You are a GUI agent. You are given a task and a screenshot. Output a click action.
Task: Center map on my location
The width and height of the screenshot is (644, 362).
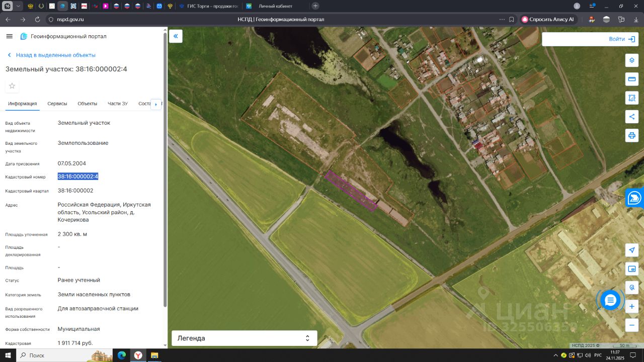(x=632, y=250)
